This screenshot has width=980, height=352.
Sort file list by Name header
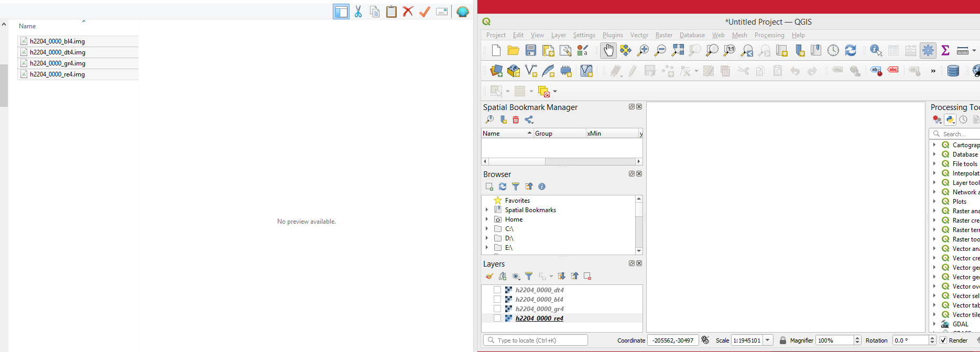pos(27,26)
